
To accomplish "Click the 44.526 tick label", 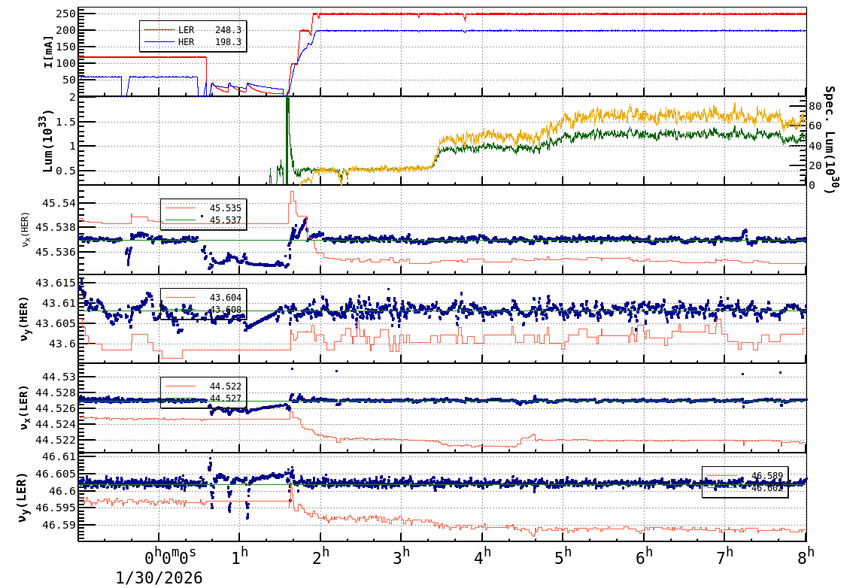I will pos(56,408).
